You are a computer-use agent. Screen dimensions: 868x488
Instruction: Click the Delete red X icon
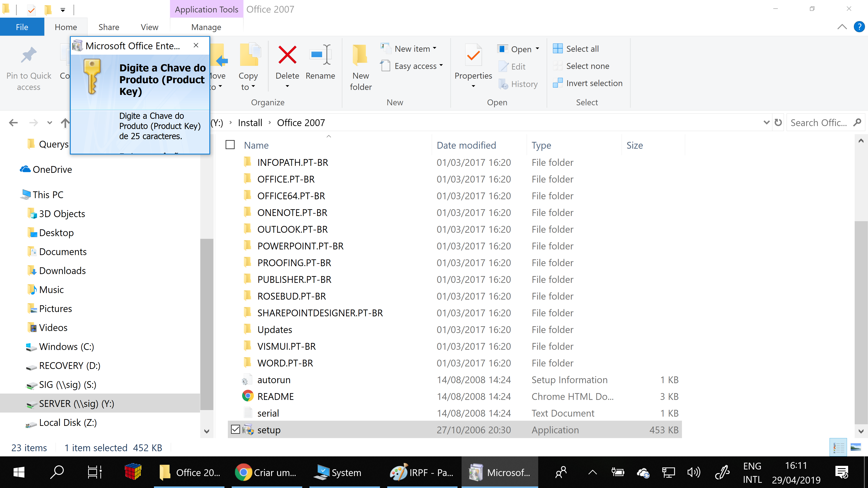[x=287, y=55]
